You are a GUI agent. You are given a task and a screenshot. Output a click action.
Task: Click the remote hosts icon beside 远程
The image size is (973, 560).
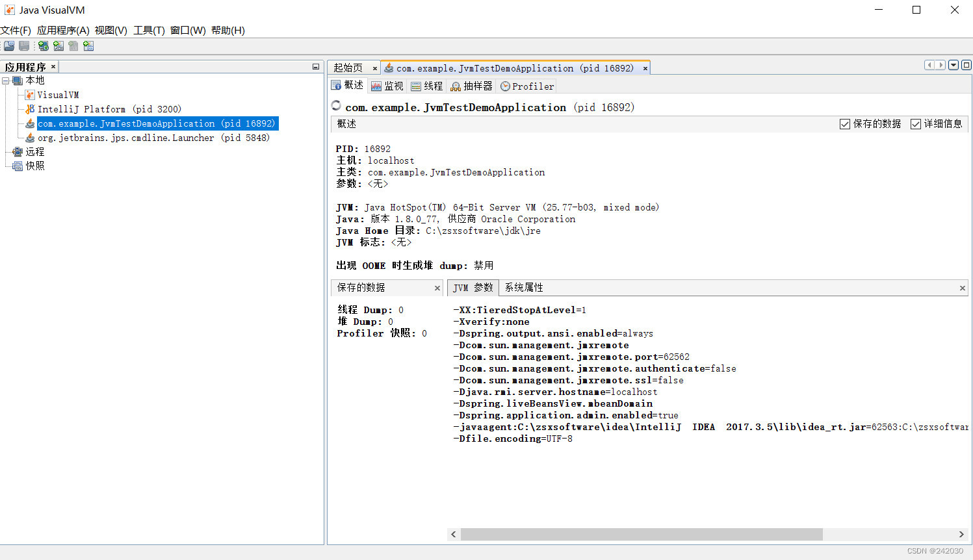pos(18,152)
